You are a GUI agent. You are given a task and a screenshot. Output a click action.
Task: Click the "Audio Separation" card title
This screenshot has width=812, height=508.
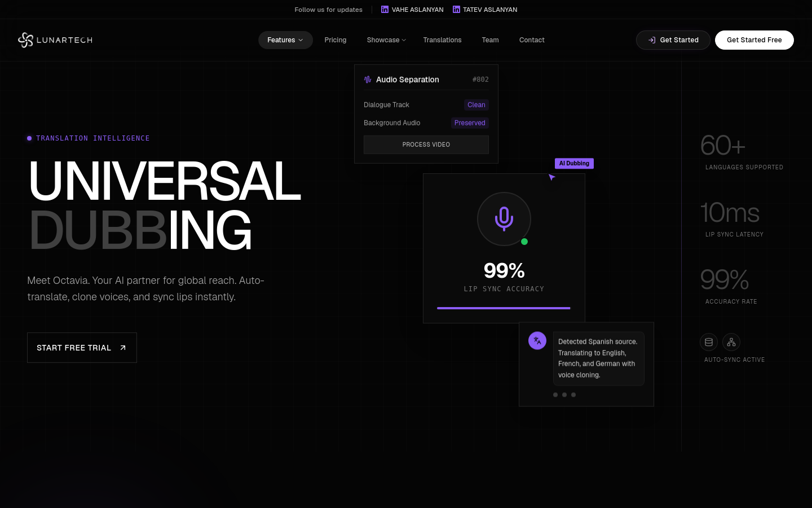(x=408, y=80)
